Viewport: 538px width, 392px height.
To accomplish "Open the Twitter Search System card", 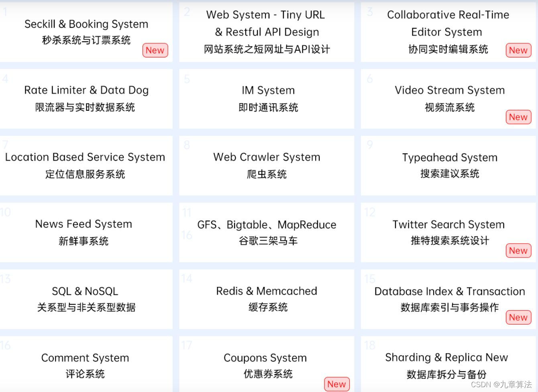I will (x=448, y=232).
